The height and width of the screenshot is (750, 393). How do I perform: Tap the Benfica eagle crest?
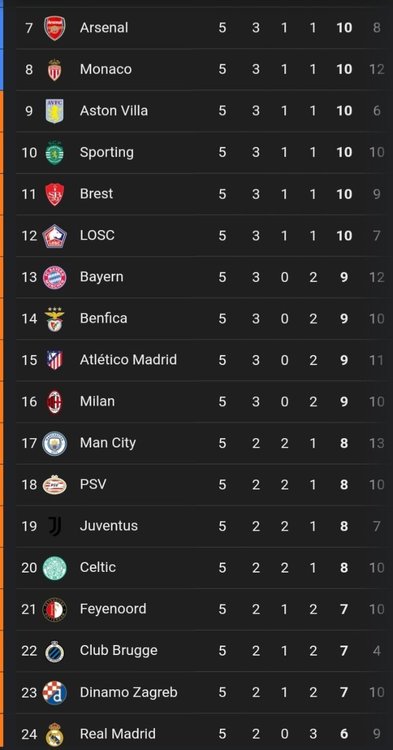[x=55, y=319]
